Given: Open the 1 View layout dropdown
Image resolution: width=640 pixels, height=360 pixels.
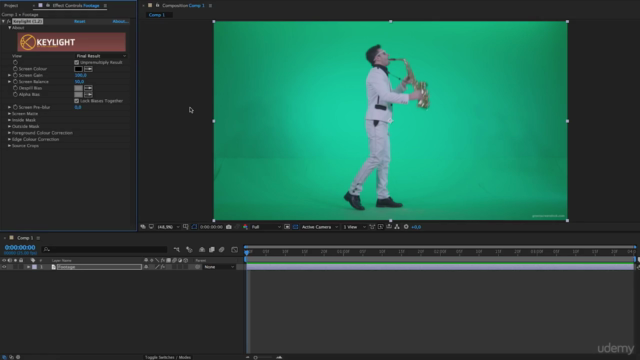Looking at the screenshot, I should pyautogui.click(x=354, y=227).
